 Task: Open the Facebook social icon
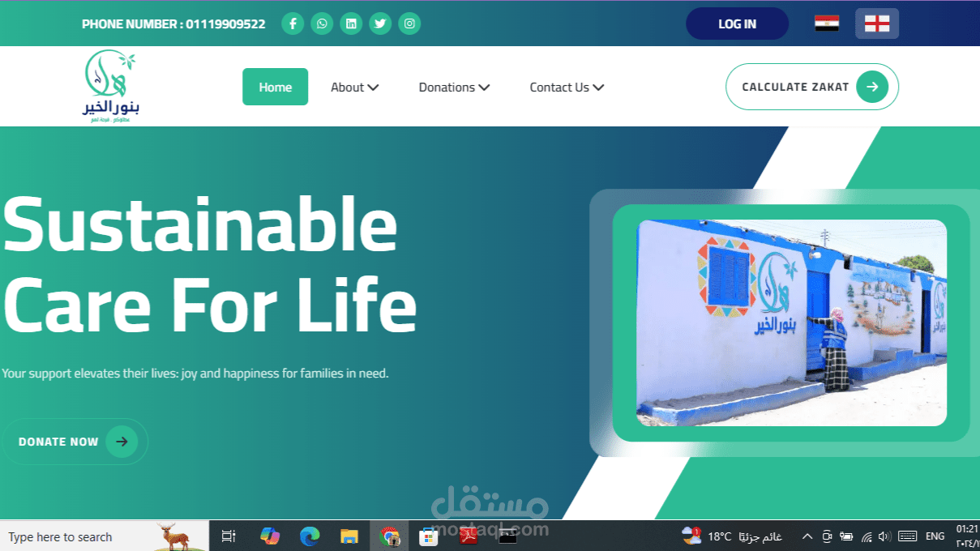(293, 23)
